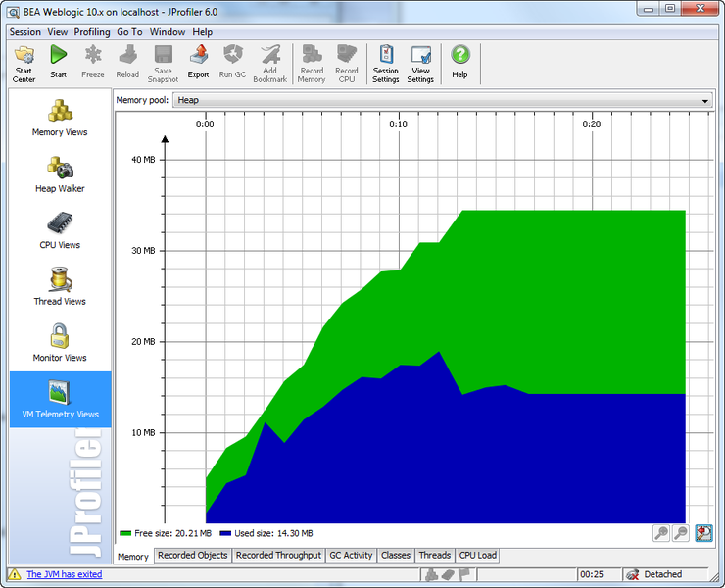Click the fit-to-window graph icon

pos(703,533)
